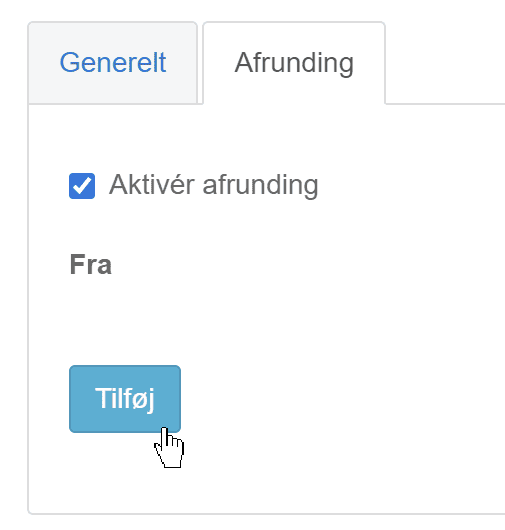Go to general settings tab Generelt

point(113,63)
